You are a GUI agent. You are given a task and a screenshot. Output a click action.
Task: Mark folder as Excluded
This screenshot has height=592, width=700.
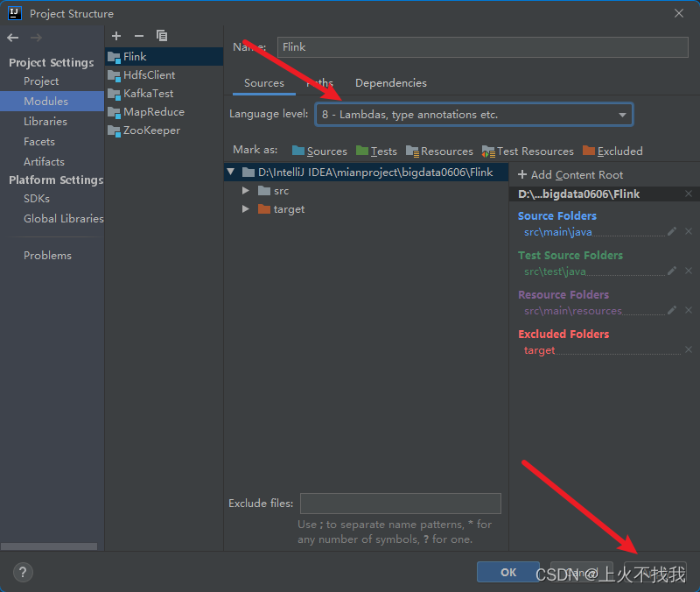tap(612, 152)
